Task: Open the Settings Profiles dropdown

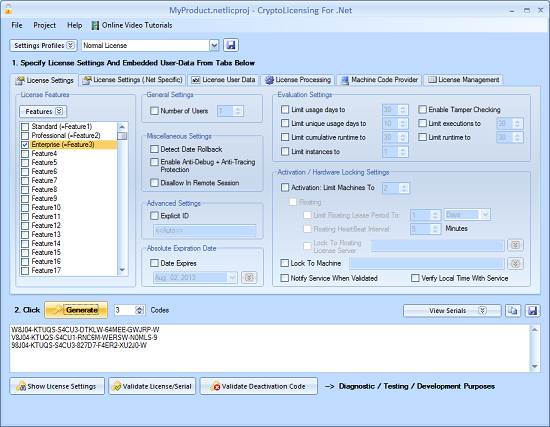Action: (x=43, y=45)
